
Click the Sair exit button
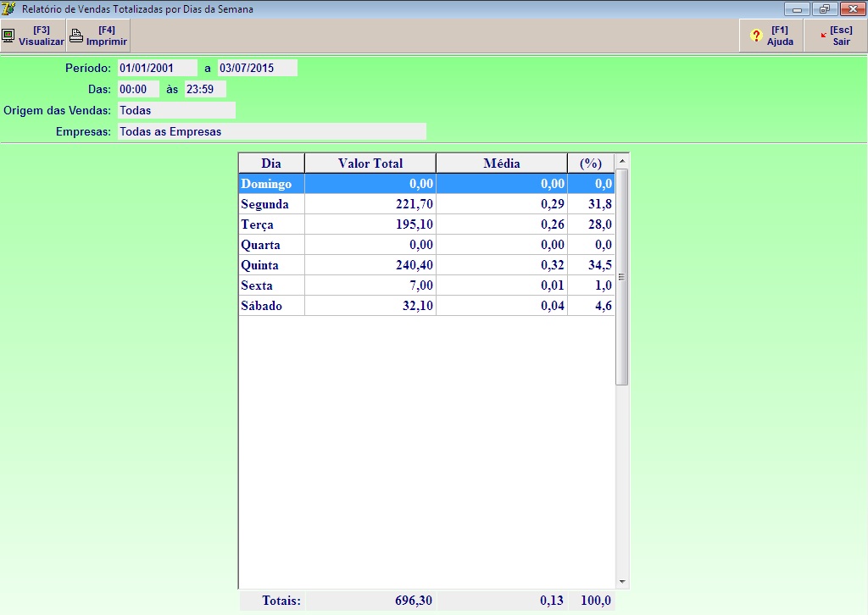coord(835,36)
